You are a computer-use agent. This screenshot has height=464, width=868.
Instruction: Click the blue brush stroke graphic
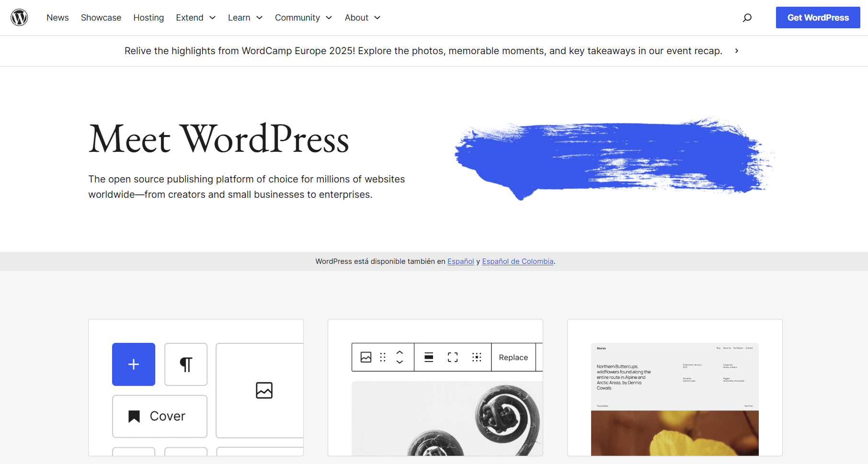(x=614, y=158)
